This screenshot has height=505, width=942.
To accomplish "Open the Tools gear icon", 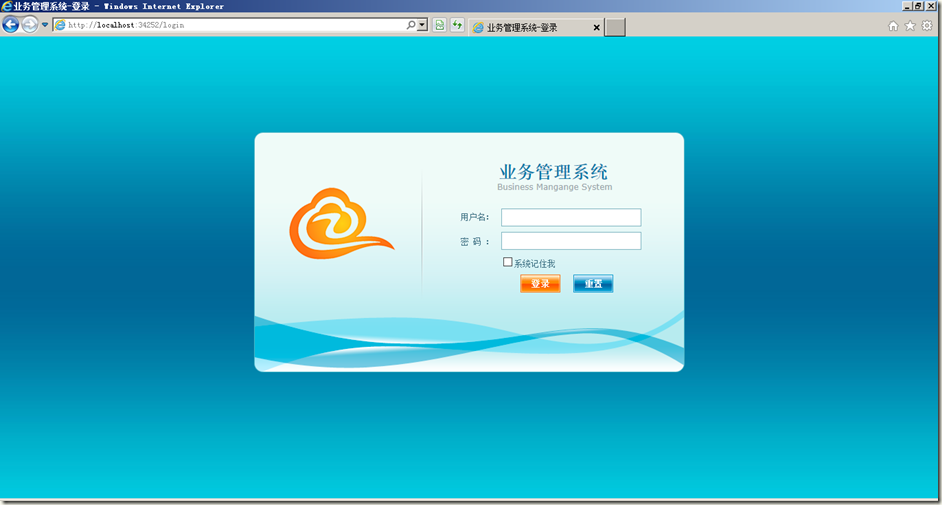I will pyautogui.click(x=927, y=26).
